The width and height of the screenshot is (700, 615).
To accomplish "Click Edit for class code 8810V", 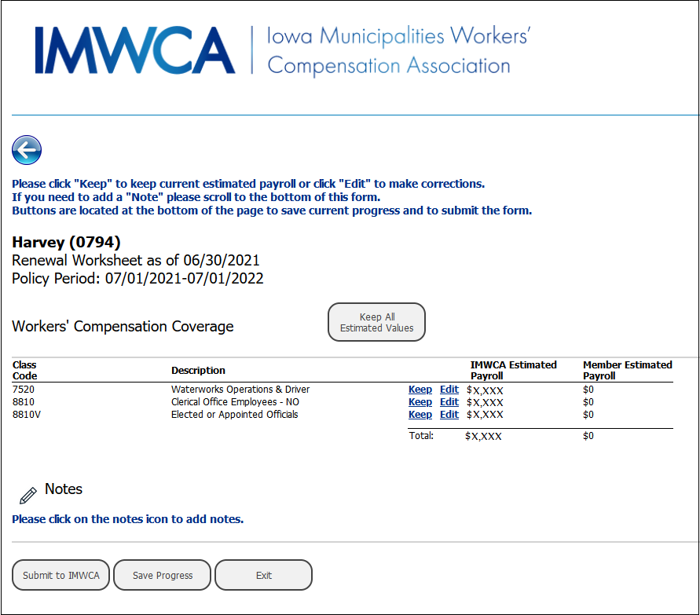I will 449,415.
